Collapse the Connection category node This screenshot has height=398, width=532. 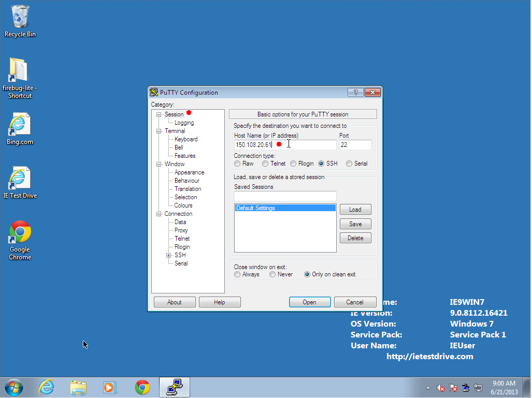(159, 214)
